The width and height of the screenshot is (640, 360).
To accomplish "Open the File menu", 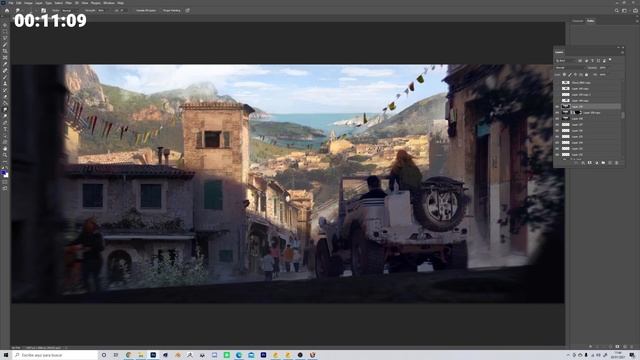I will pyautogui.click(x=11, y=3).
